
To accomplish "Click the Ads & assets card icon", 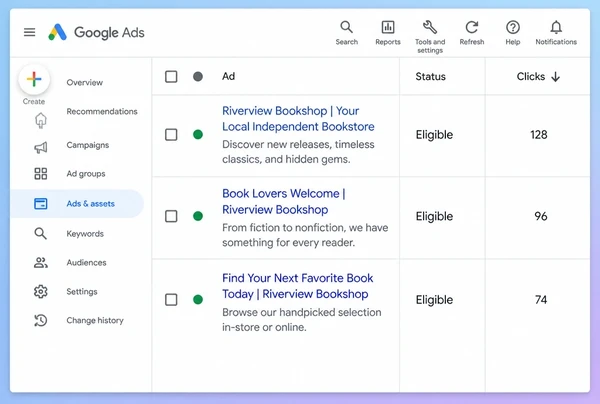I will tap(41, 204).
